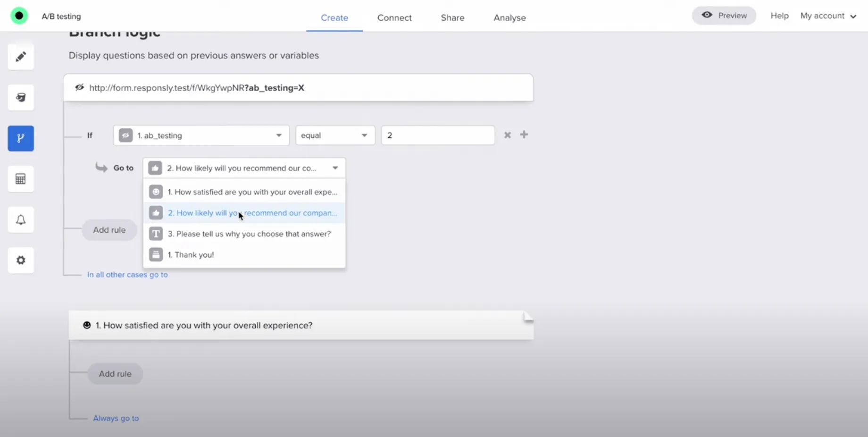Image resolution: width=868 pixels, height=437 pixels.
Task: Click 'In all other cases go to' link
Action: [127, 275]
